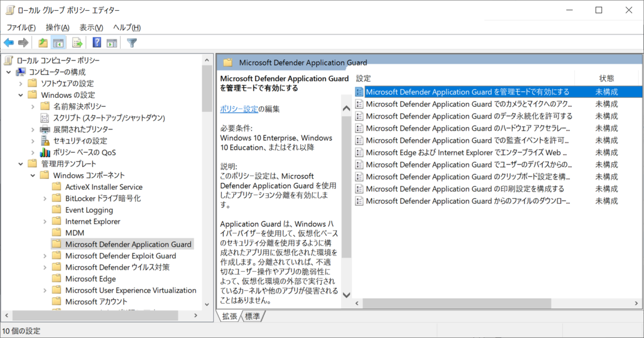Expand the 名前解決ポリシー tree node
This screenshot has height=338, width=644.
tap(33, 106)
